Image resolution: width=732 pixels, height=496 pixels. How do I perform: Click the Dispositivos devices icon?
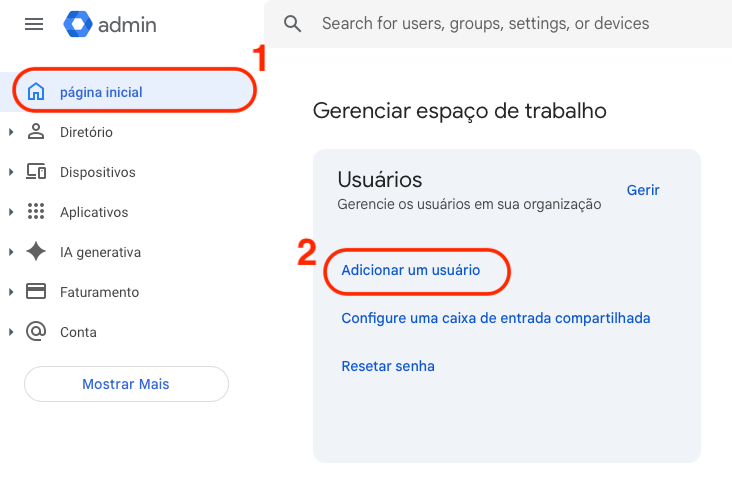tap(36, 172)
